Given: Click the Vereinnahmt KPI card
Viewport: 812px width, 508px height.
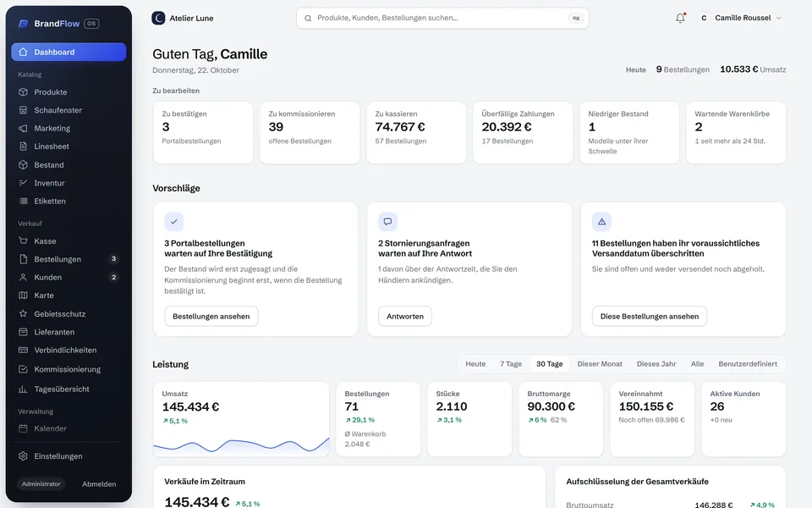Looking at the screenshot, I should [652, 419].
